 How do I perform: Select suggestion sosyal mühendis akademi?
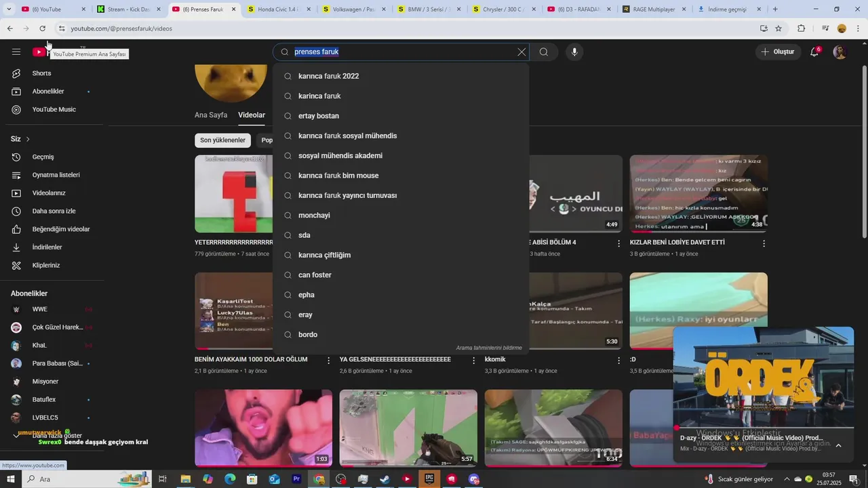pos(401,156)
